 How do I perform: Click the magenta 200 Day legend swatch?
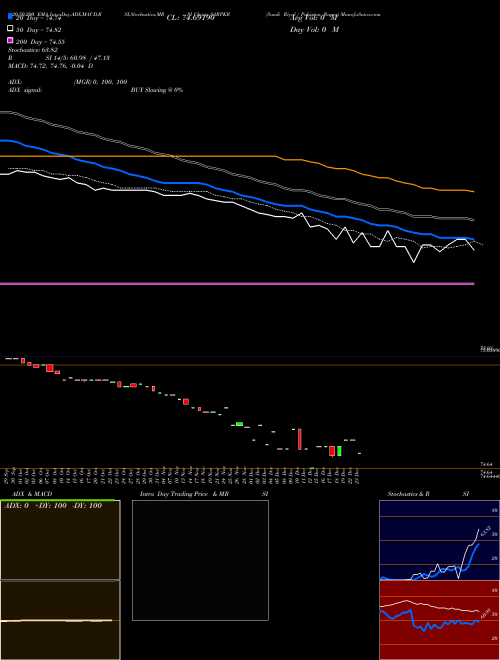click(x=10, y=40)
